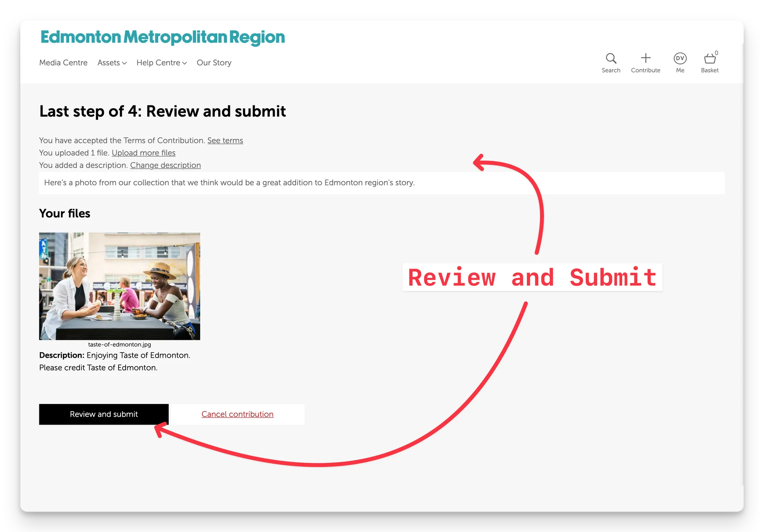Click the Review and submit button

[103, 414]
